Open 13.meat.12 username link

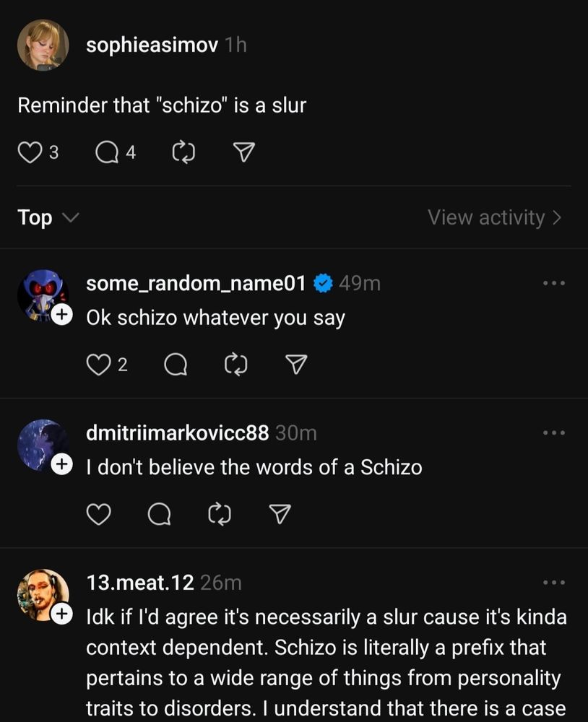pos(139,582)
